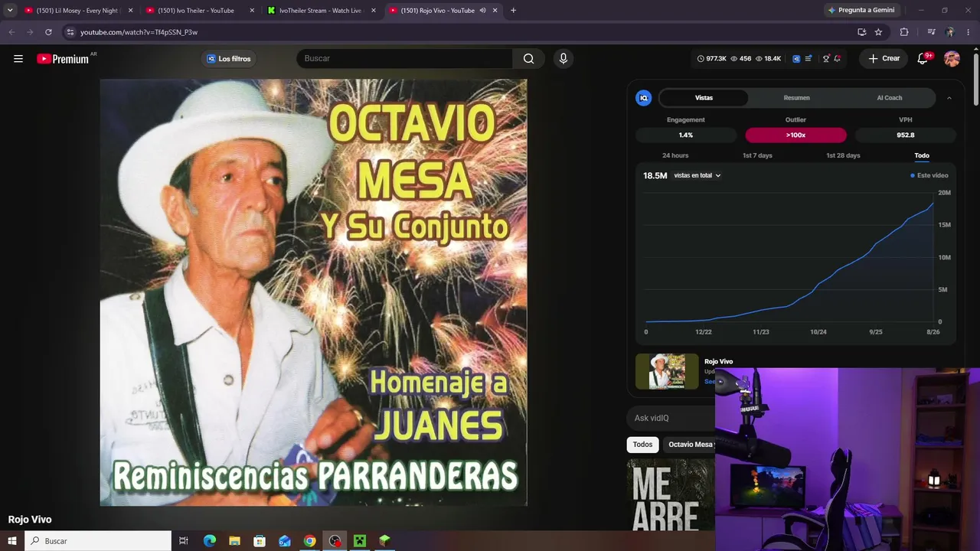This screenshot has width=980, height=551.
Task: Click the 'Los filtros' vidIQ button
Action: tap(229, 59)
